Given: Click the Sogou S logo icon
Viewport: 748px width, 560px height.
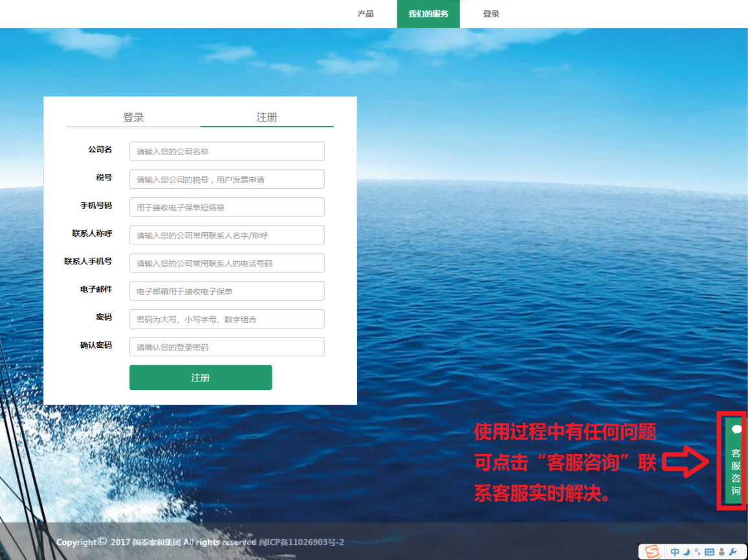Looking at the screenshot, I should pyautogui.click(x=652, y=552).
